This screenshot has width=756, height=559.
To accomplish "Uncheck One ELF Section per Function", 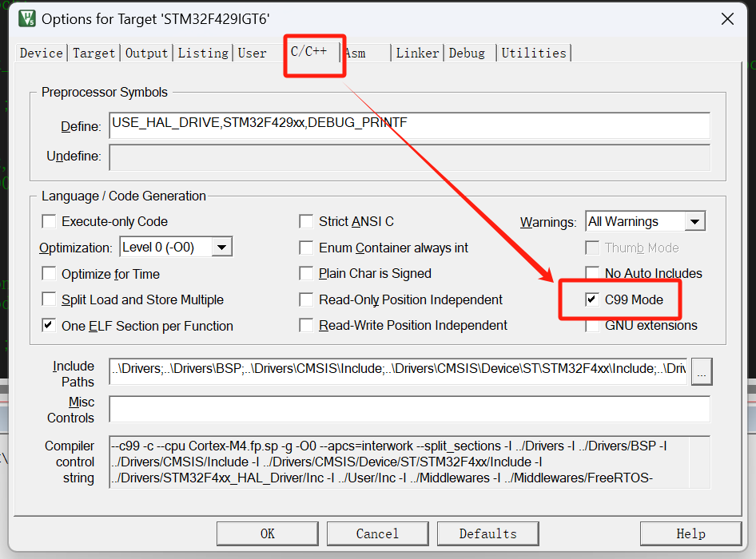I will click(x=50, y=326).
